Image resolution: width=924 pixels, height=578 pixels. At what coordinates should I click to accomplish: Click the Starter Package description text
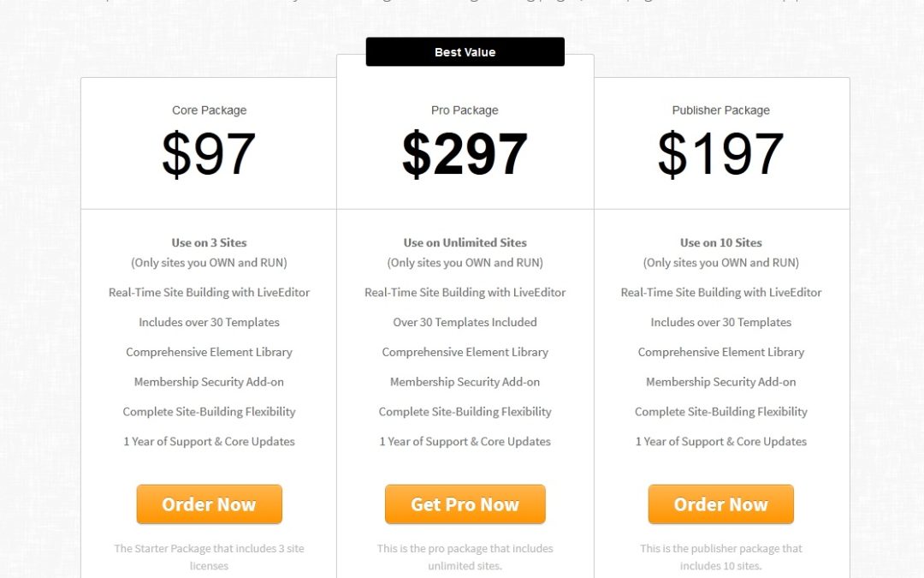point(210,557)
